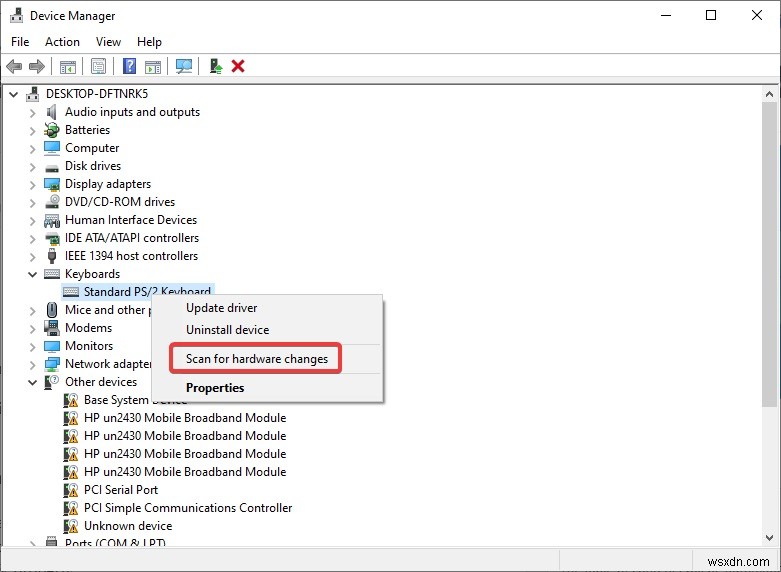Click the scrollbar up arrow
Image resolution: width=781 pixels, height=572 pixels.
769,94
